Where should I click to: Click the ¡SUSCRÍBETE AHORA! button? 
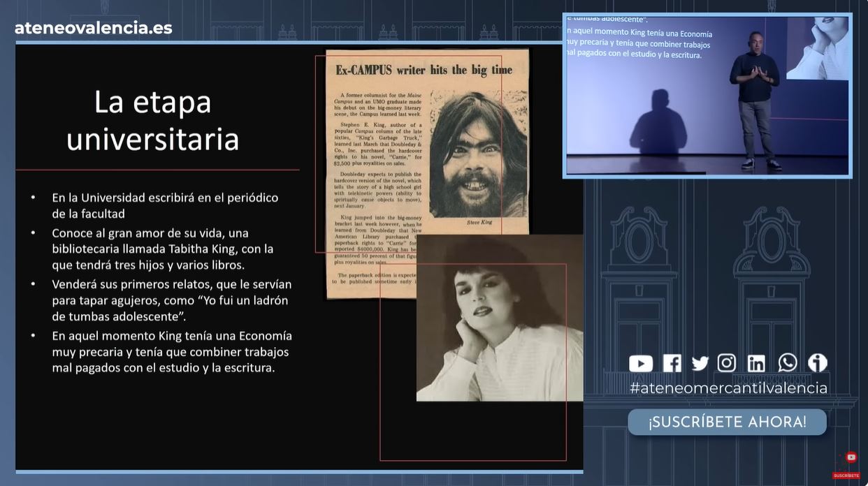pyautogui.click(x=727, y=422)
